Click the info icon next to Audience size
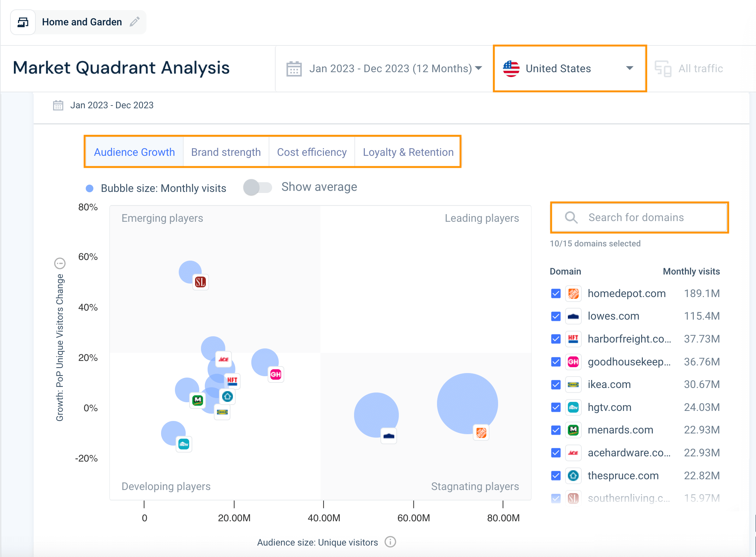Image resolution: width=756 pixels, height=557 pixels. point(390,542)
